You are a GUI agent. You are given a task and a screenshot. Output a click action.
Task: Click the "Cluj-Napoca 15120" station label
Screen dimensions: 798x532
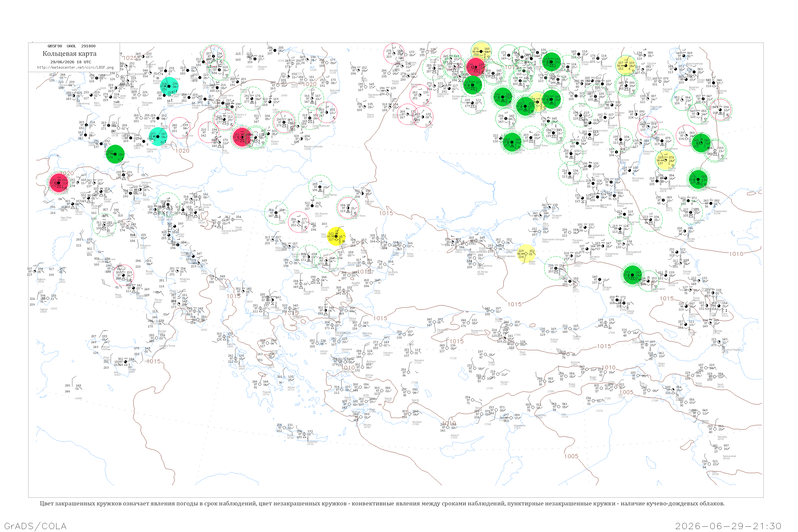coord(321,215)
